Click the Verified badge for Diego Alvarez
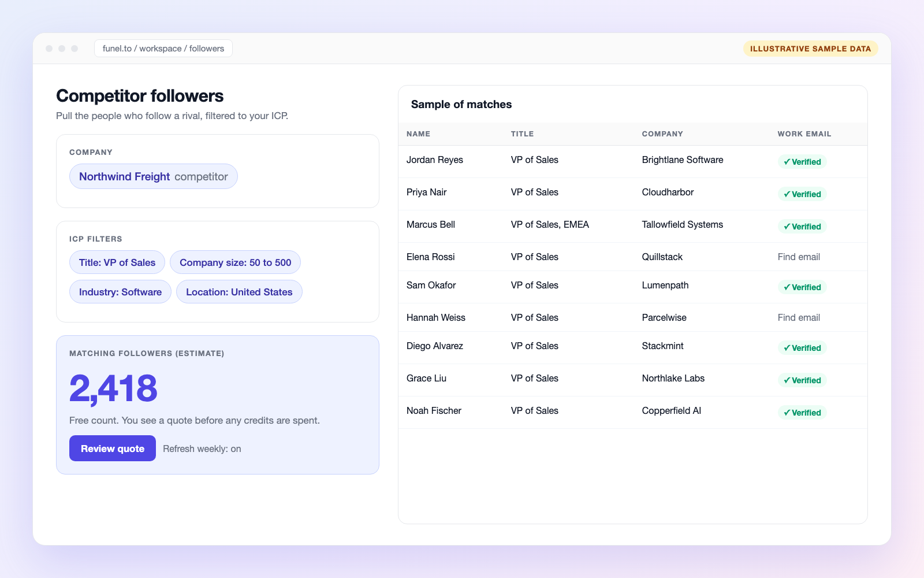Screen dimensions: 924x578 click(x=802, y=348)
